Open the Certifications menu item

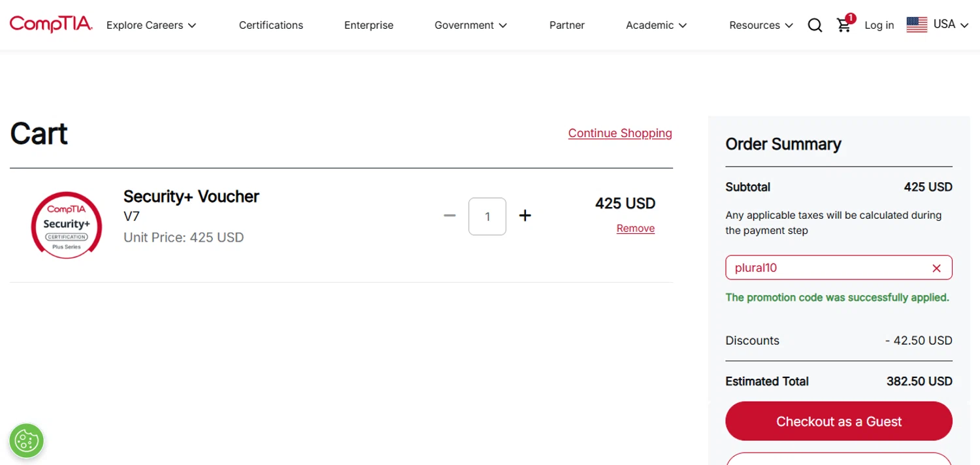(x=271, y=25)
